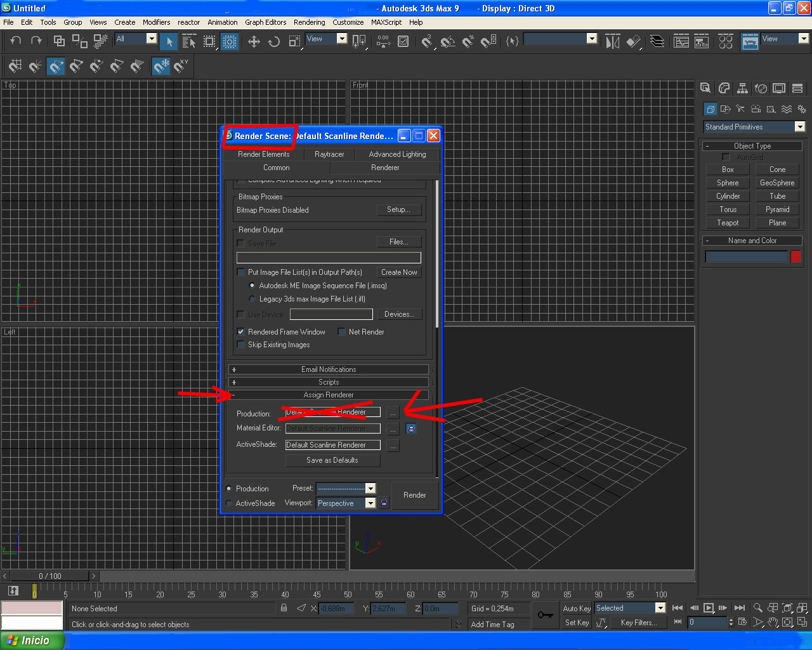
Task: Open the Rendering menu
Action: (x=310, y=22)
